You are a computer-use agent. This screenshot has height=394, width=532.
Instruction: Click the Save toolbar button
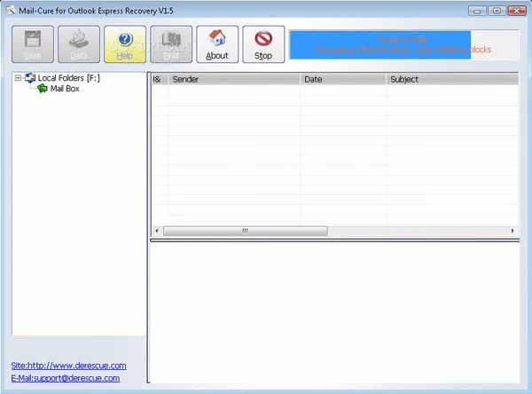click(x=33, y=44)
